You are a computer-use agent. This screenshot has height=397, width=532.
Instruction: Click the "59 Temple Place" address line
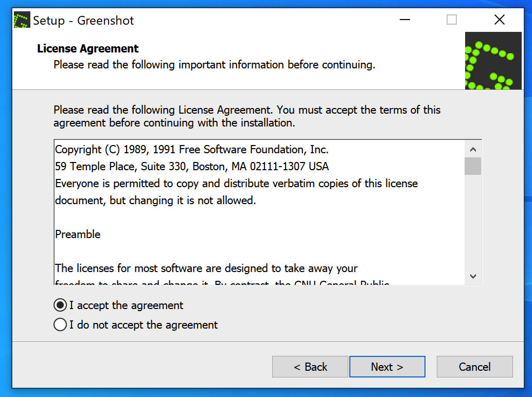pos(191,167)
